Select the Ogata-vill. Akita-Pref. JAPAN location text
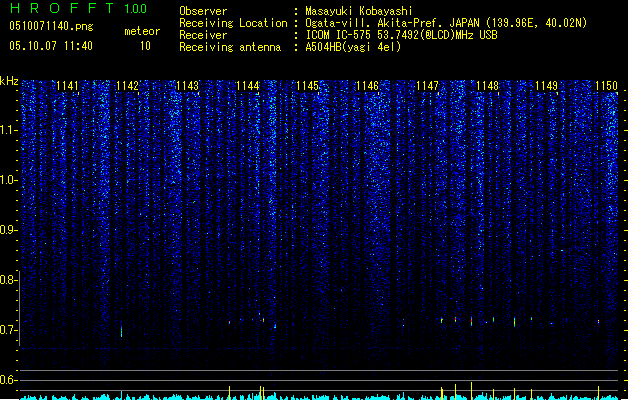 pos(392,23)
